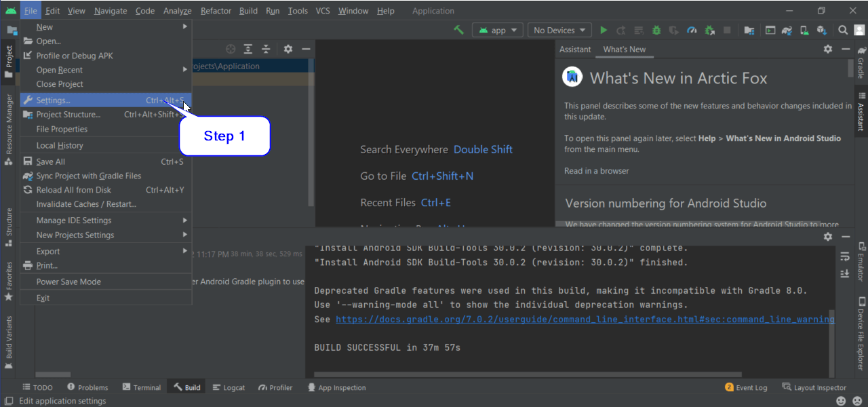Open the No Devices device dropdown
Screen dimensions: 868x407
(559, 30)
